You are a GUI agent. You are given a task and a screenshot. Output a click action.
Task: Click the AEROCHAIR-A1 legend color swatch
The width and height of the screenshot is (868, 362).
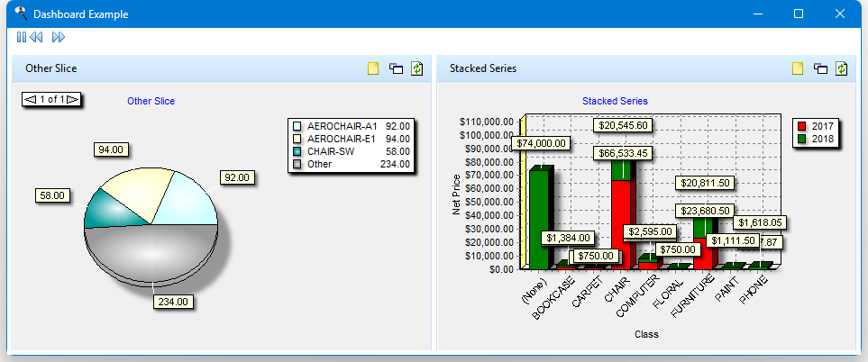coord(297,127)
